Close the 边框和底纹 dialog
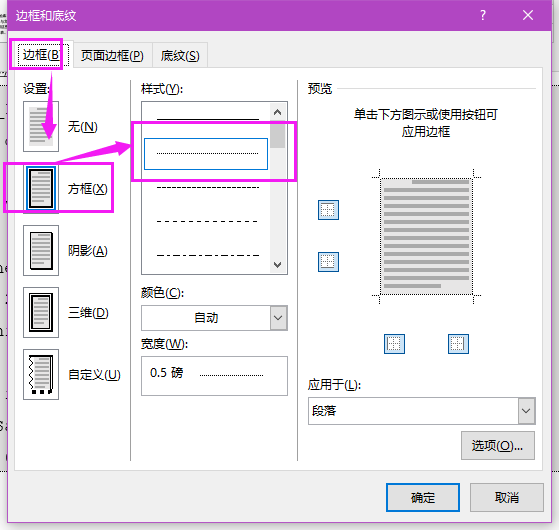 pyautogui.click(x=528, y=15)
